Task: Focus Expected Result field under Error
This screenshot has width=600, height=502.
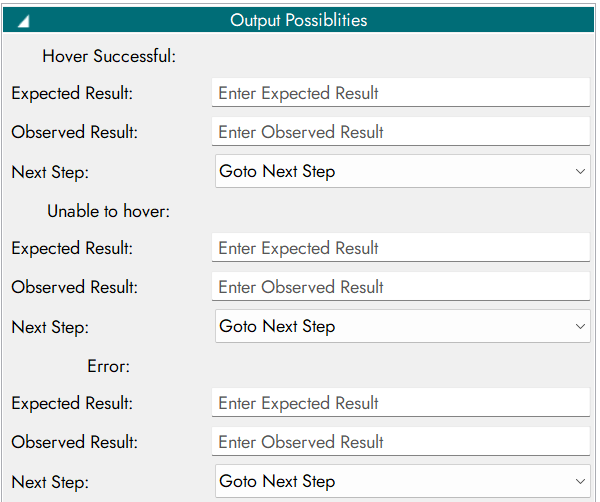Action: [400, 403]
